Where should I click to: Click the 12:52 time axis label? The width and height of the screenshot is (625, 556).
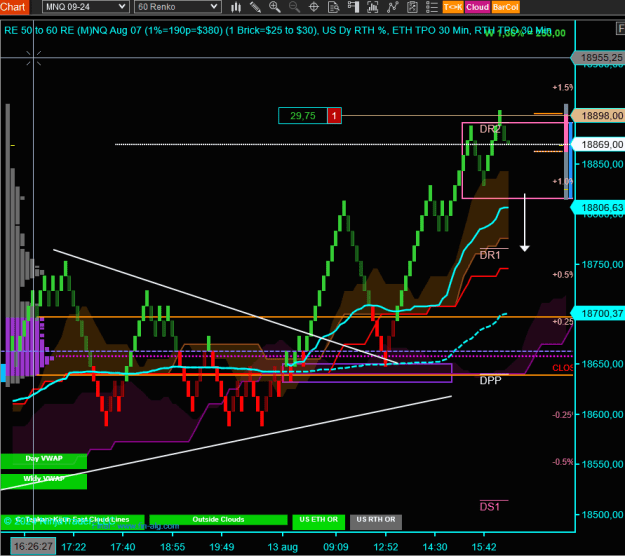(385, 547)
